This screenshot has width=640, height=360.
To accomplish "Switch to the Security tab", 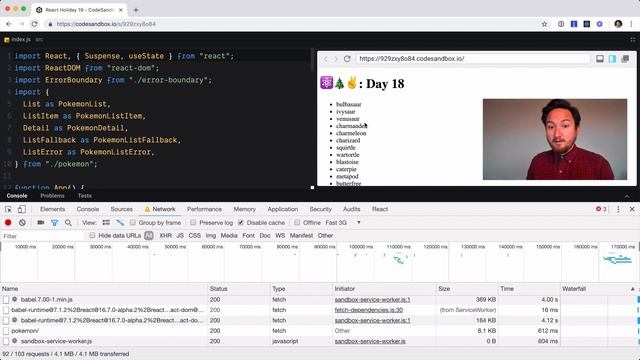I will pyautogui.click(x=320, y=209).
